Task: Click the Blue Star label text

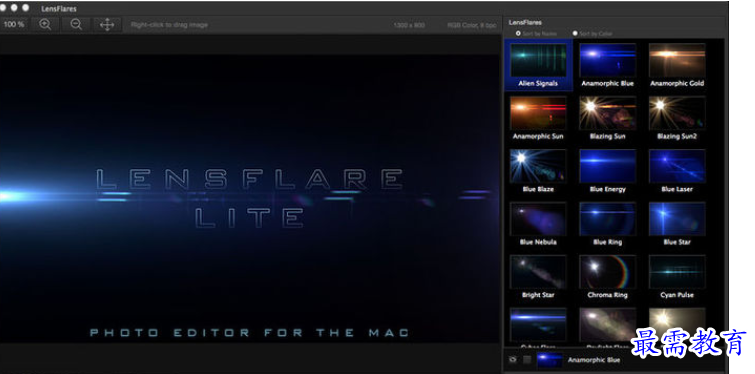Action: tap(677, 242)
